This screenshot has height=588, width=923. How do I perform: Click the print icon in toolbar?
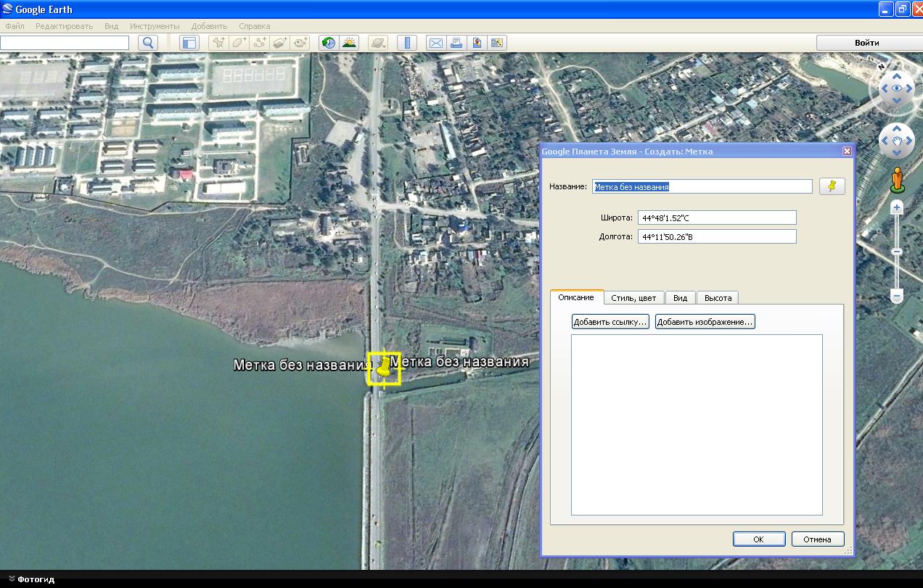point(456,43)
